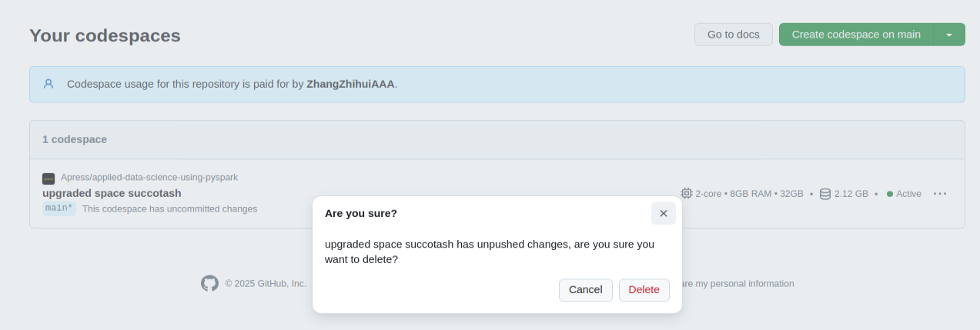Click the green Active status dot
This screenshot has height=330, width=980.
tap(890, 194)
